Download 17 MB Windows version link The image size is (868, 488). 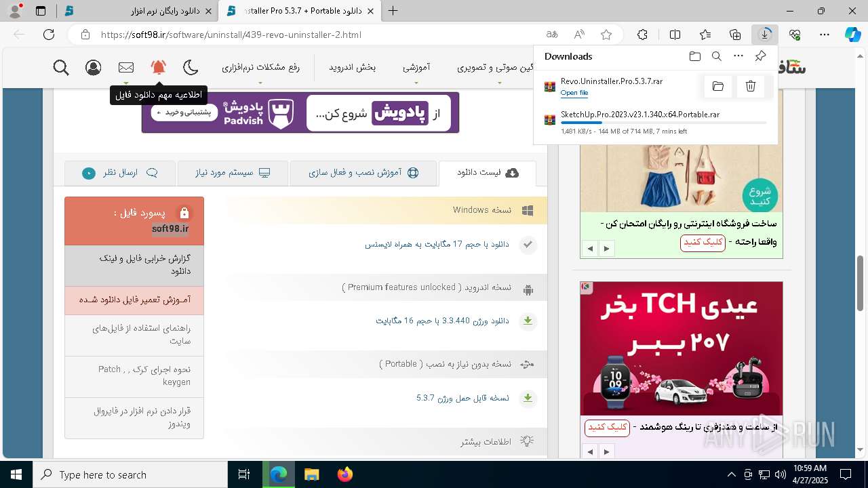coord(437,244)
